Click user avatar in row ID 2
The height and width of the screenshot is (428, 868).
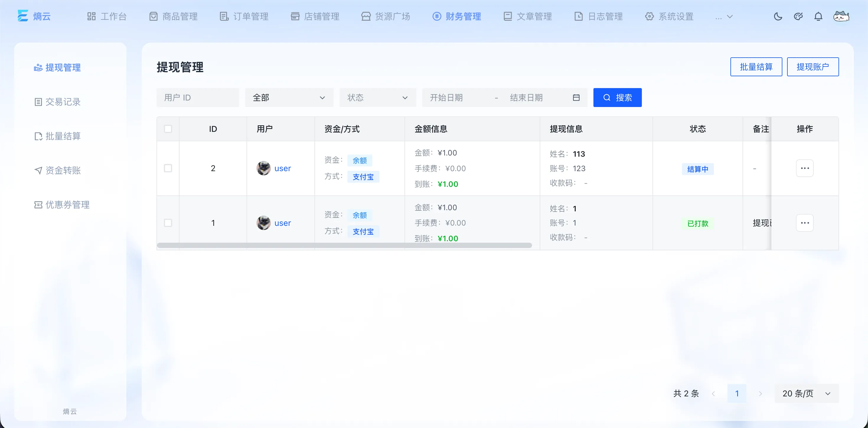pos(263,168)
